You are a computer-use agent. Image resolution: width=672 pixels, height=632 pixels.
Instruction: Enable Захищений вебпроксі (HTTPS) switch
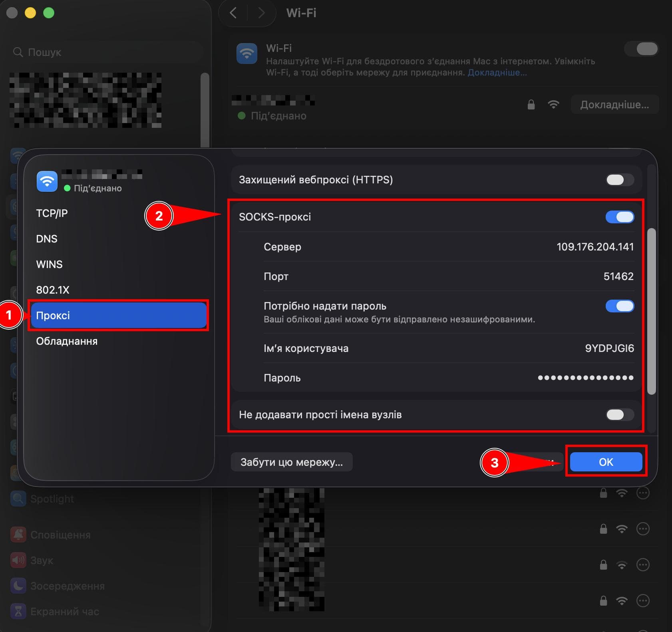[x=620, y=180]
